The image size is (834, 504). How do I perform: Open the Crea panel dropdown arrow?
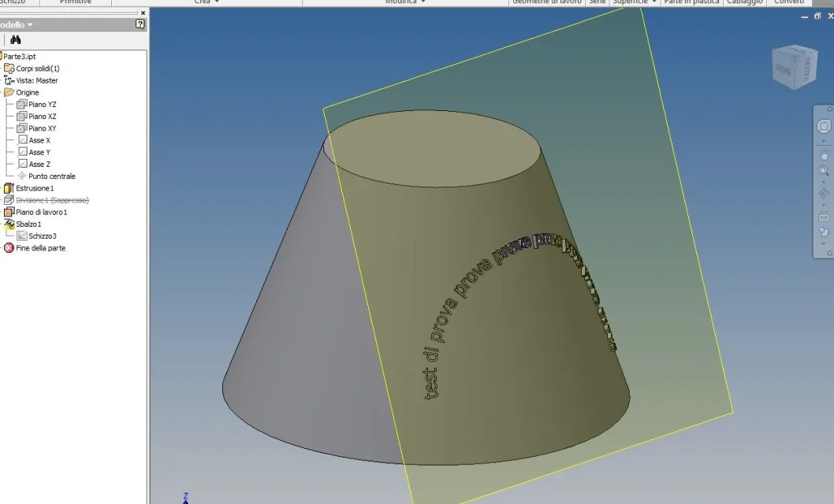point(217,2)
